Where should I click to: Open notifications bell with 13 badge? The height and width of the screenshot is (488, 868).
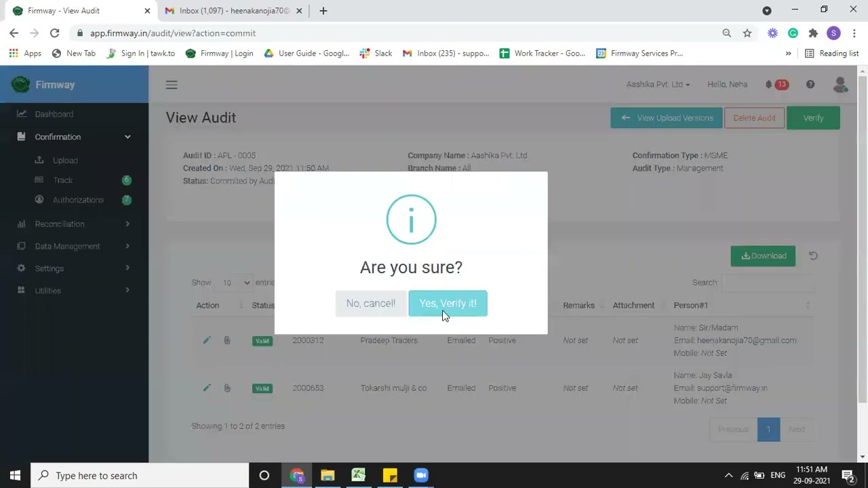click(776, 85)
